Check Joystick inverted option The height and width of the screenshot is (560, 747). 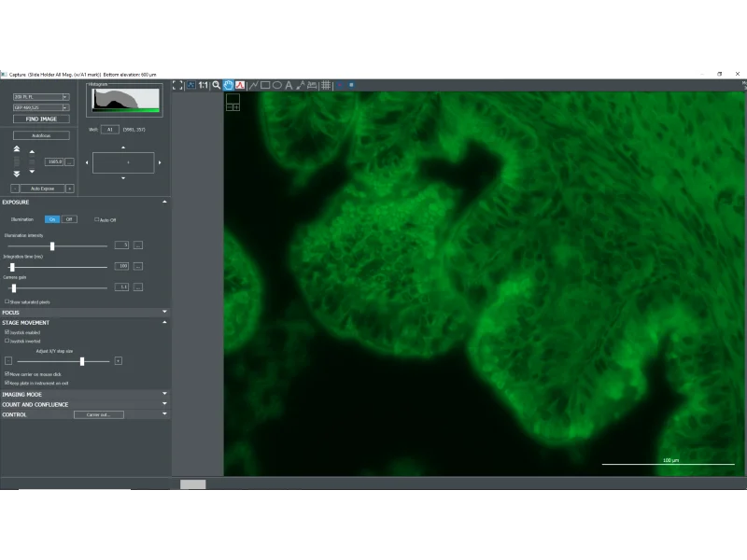click(7, 341)
